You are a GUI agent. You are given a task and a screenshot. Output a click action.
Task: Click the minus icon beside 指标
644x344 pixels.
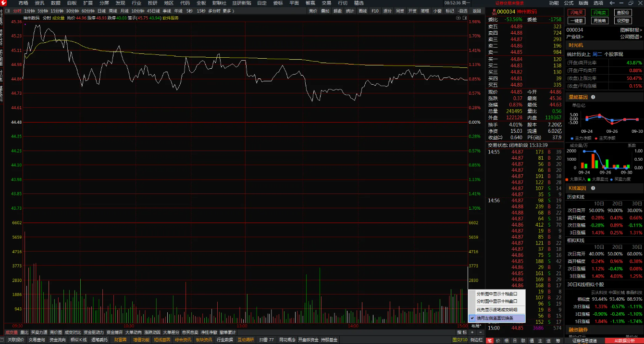[x=480, y=332]
